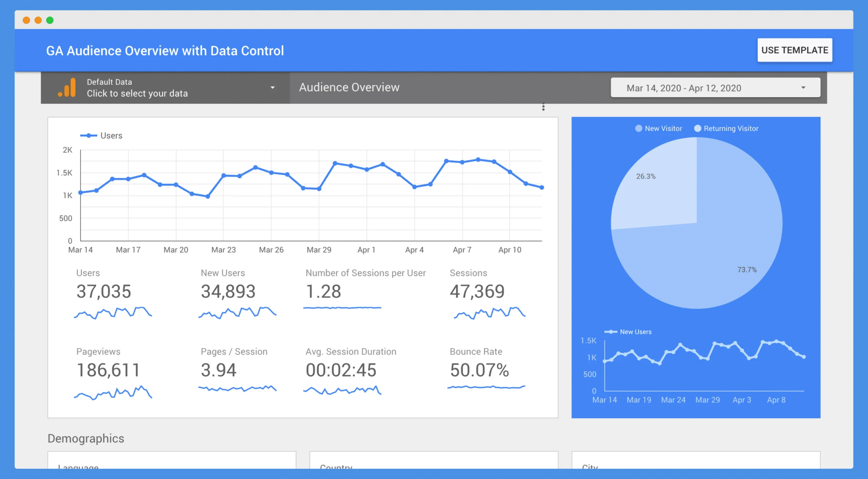
Task: Click the Demographics section heading
Action: [86, 439]
